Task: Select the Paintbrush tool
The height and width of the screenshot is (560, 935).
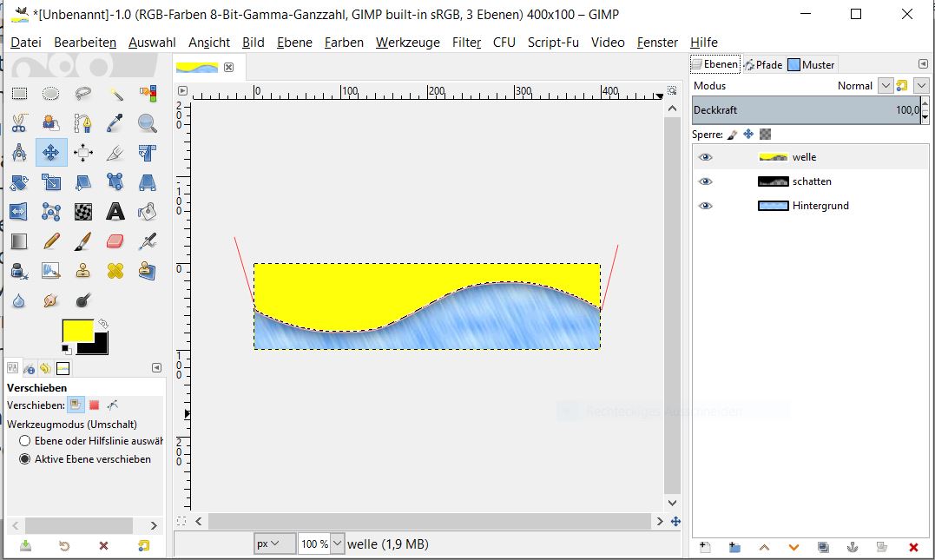Action: [x=82, y=241]
